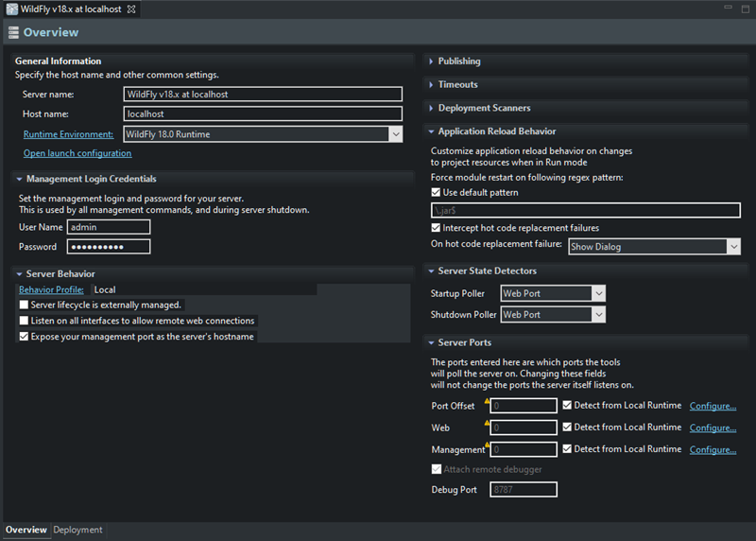The width and height of the screenshot is (756, 541).
Task: Enable Server lifecycle is externally managed
Action: [24, 305]
